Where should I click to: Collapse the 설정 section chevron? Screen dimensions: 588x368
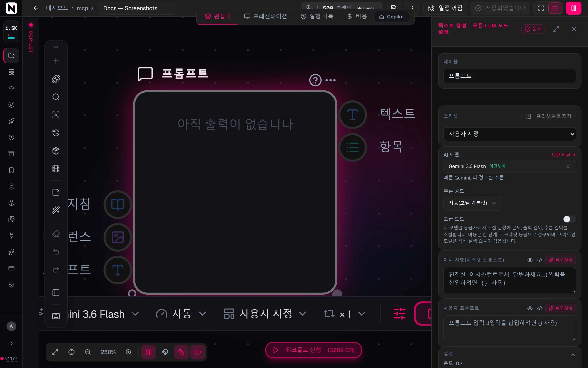pyautogui.click(x=573, y=354)
